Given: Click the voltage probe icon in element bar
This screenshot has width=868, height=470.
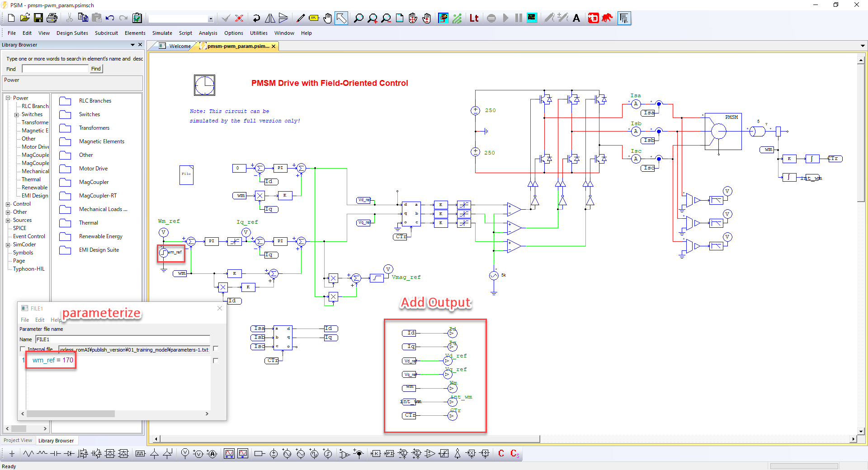Looking at the screenshot, I should pyautogui.click(x=185, y=453).
